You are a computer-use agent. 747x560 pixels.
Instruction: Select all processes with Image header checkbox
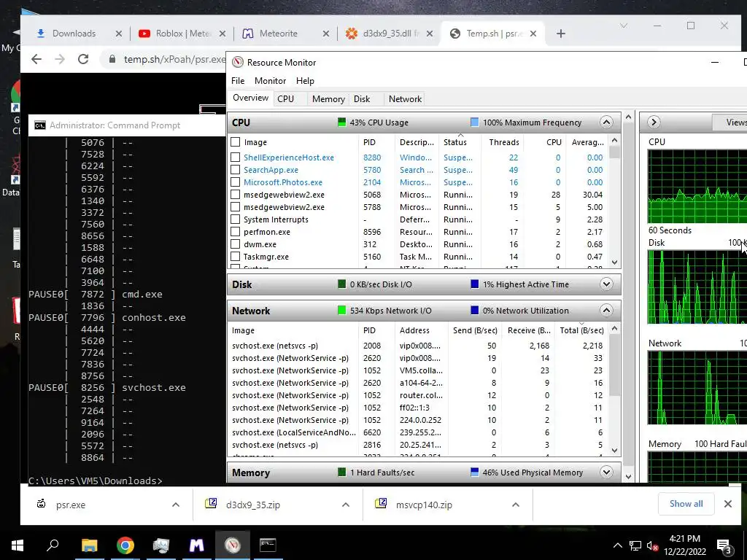click(x=235, y=142)
